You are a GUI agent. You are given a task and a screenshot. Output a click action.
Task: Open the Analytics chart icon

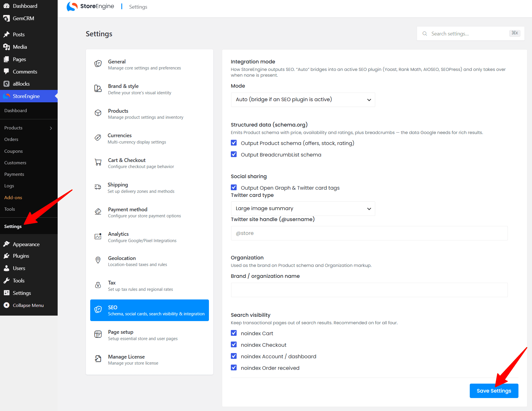98,236
